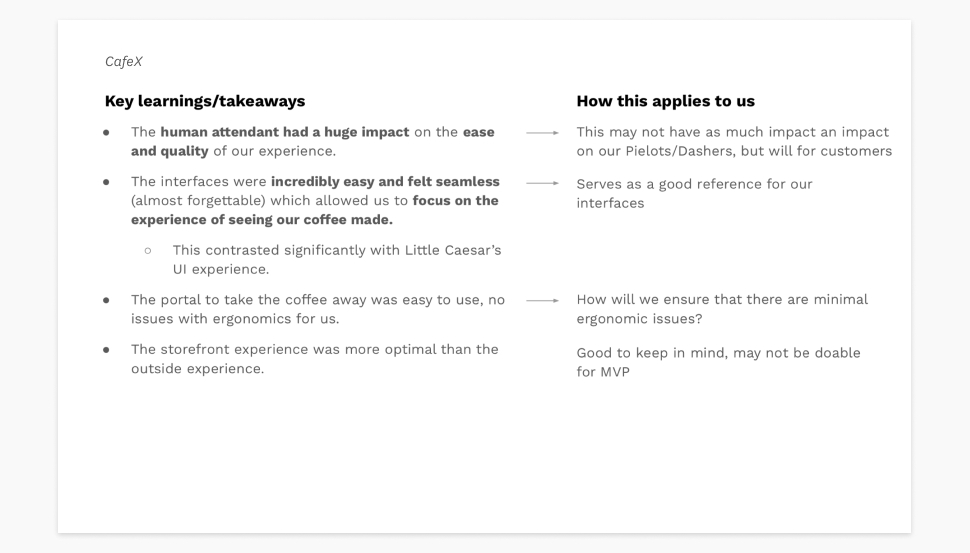Click the arrow beside the interfaces bullet
This screenshot has width=970, height=553.
pos(542,184)
